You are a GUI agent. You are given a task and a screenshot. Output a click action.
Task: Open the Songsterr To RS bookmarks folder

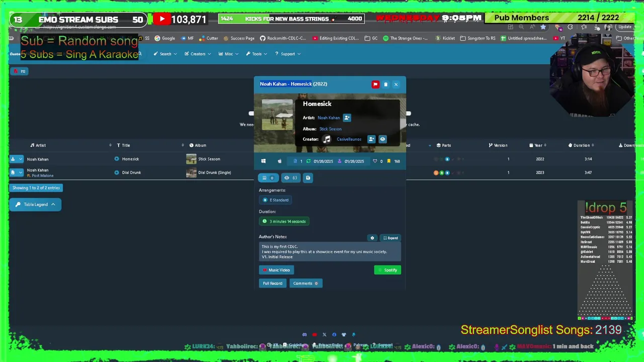pyautogui.click(x=478, y=38)
